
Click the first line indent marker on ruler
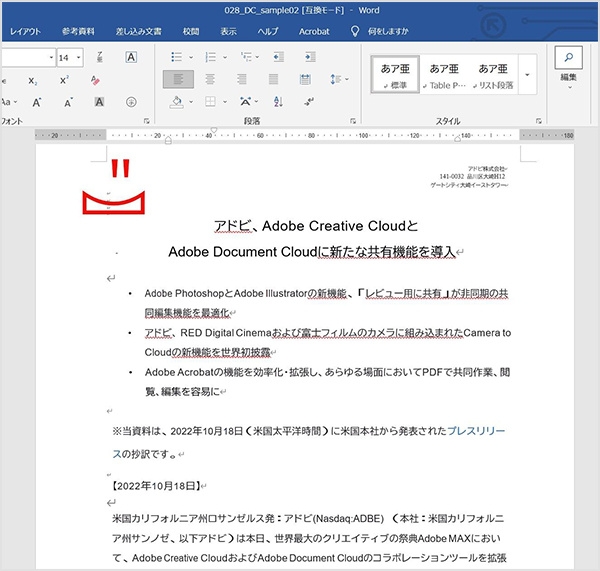click(x=214, y=131)
